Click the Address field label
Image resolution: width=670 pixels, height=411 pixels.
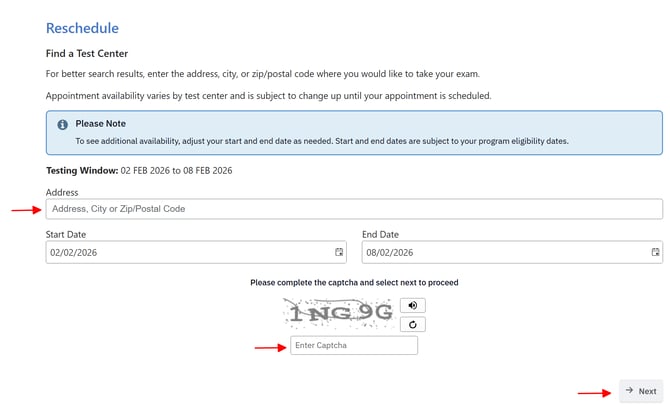[x=62, y=192]
